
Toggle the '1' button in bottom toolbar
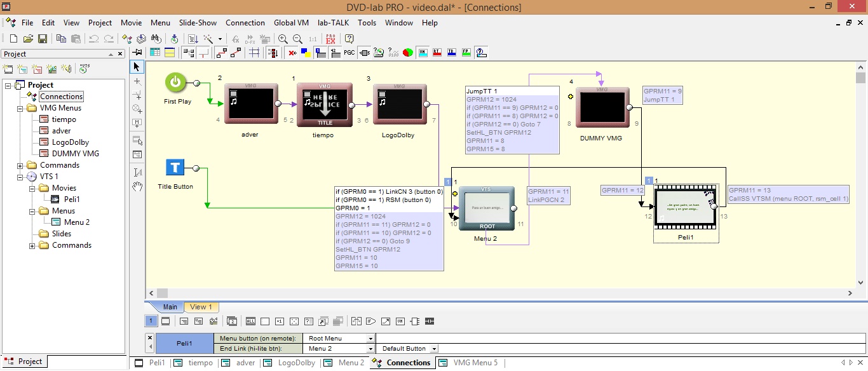click(151, 321)
